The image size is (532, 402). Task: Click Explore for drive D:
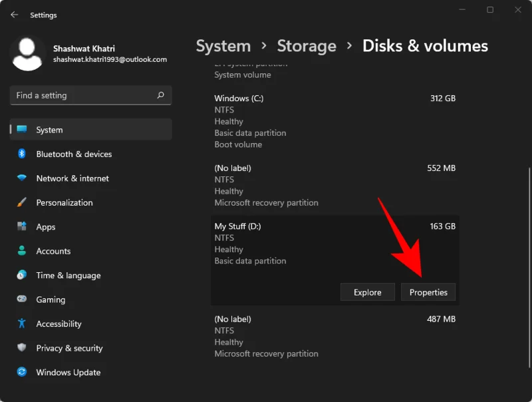(368, 292)
